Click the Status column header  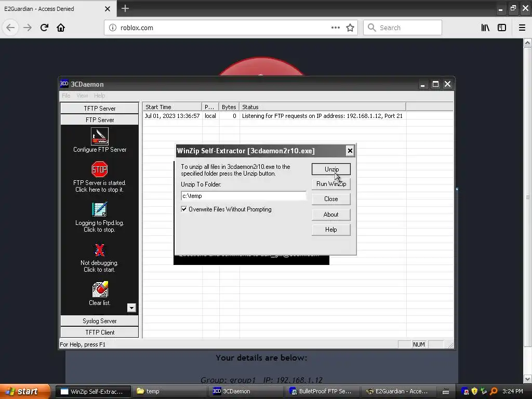322,107
